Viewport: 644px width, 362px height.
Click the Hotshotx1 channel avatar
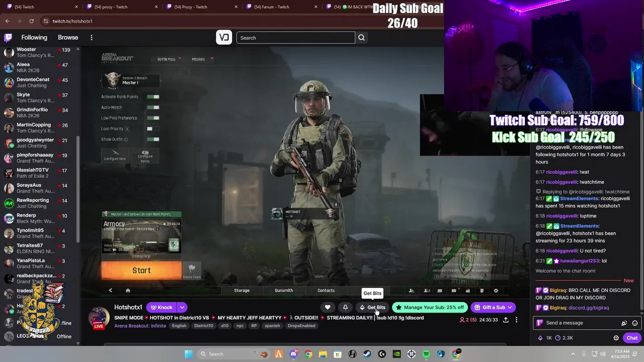pos(99,318)
